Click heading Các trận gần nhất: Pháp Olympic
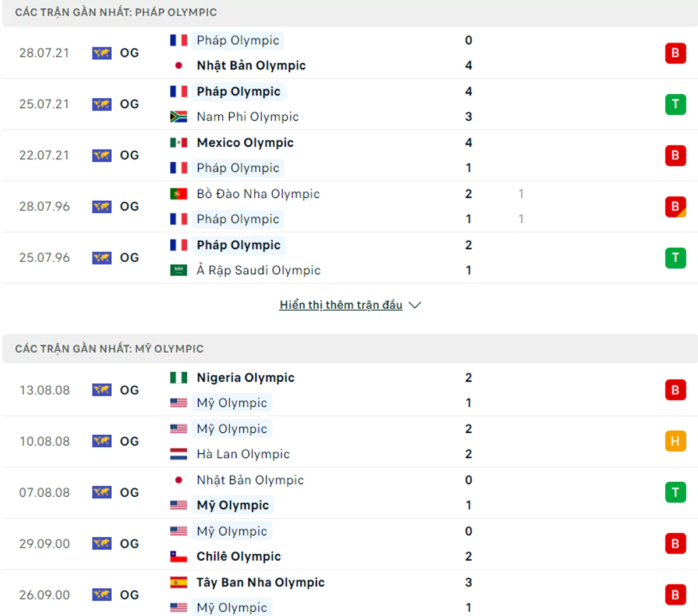This screenshot has height=616, width=698. [x=116, y=12]
